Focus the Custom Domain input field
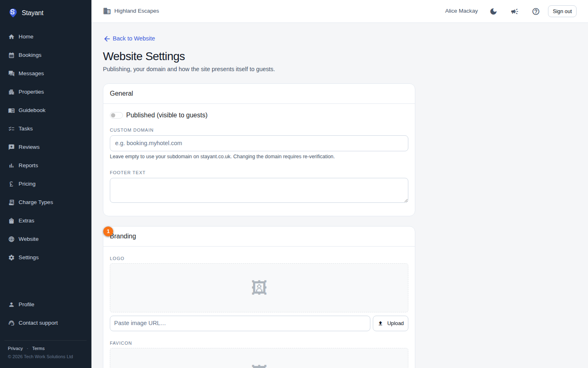Screen dimensions: 588x368 pyautogui.click(x=259, y=144)
